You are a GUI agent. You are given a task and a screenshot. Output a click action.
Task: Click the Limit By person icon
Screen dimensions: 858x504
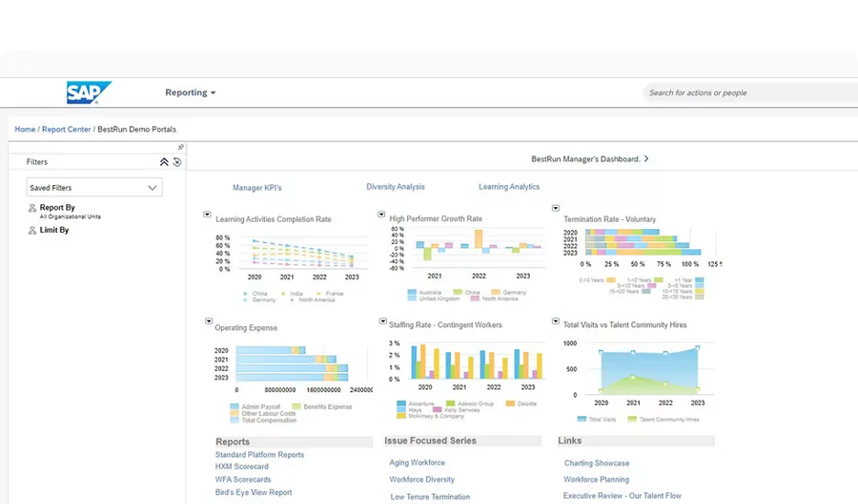pyautogui.click(x=32, y=230)
